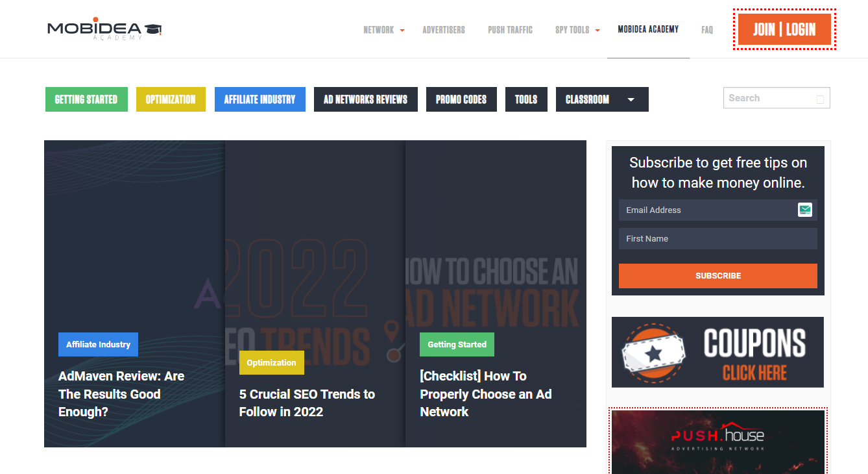
Task: Open the Advertisers menu item
Action: [444, 30]
